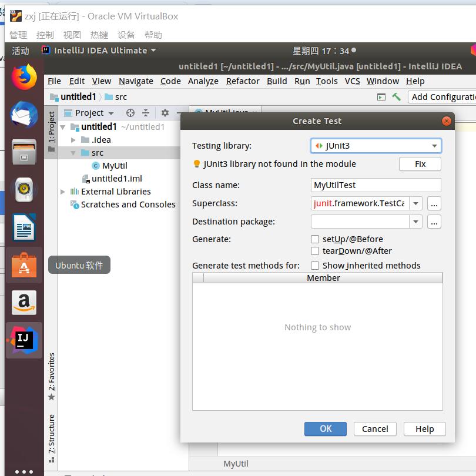Open the Refactor menu
The height and width of the screenshot is (476, 476).
[243, 81]
